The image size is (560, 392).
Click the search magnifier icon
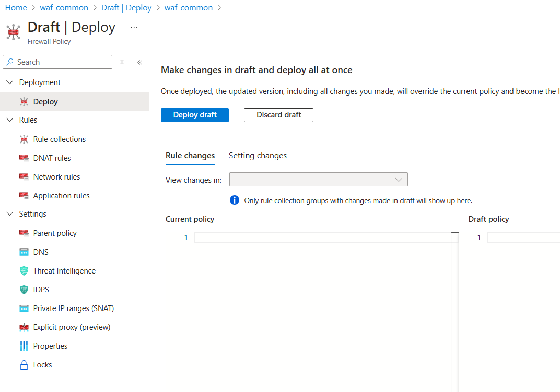[x=10, y=62]
